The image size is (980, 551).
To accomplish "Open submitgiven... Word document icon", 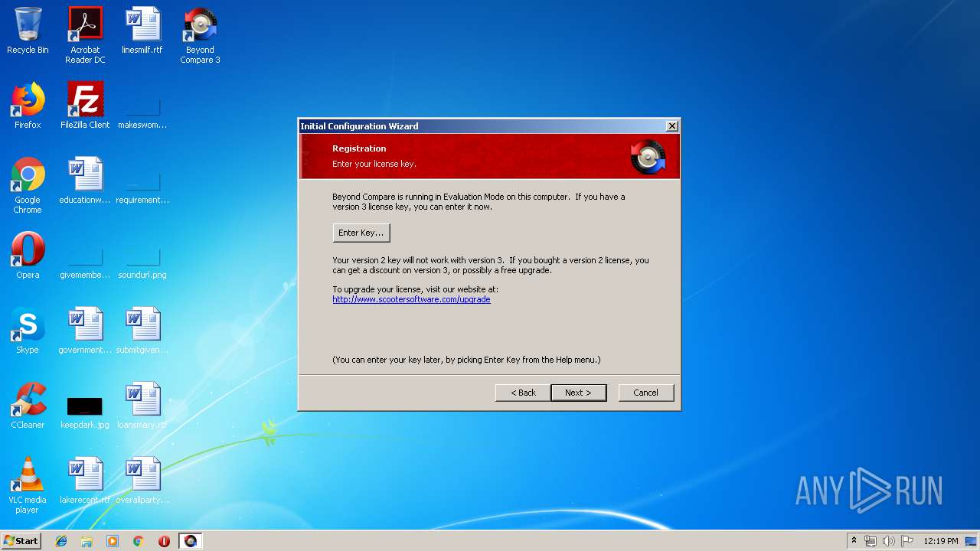I will tap(142, 331).
